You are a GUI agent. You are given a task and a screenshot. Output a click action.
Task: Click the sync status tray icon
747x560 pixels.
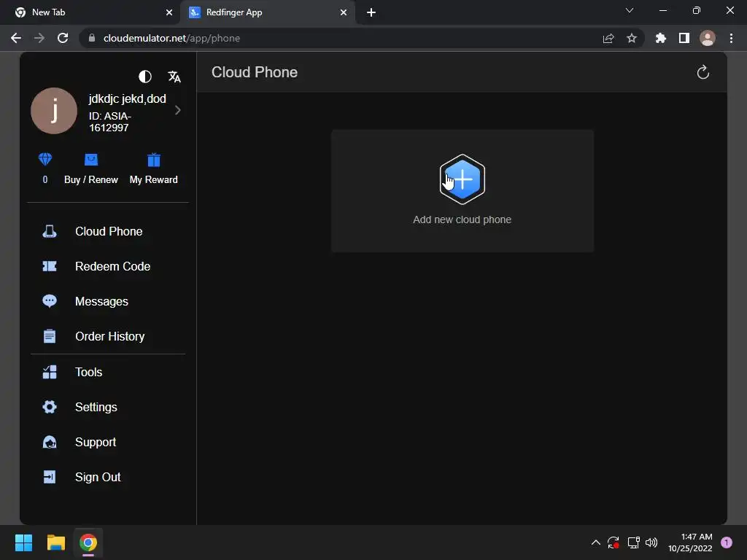coord(613,542)
